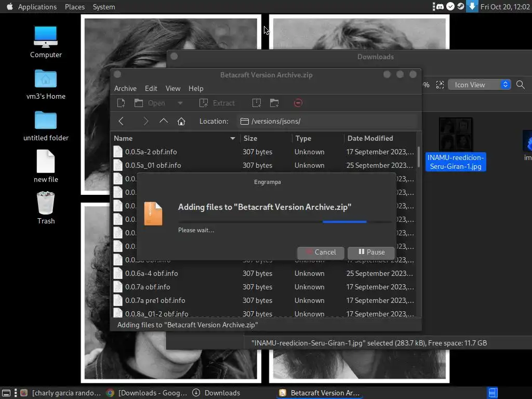The height and width of the screenshot is (399, 532).
Task: Click the Steam tray icon
Action: (460, 6)
